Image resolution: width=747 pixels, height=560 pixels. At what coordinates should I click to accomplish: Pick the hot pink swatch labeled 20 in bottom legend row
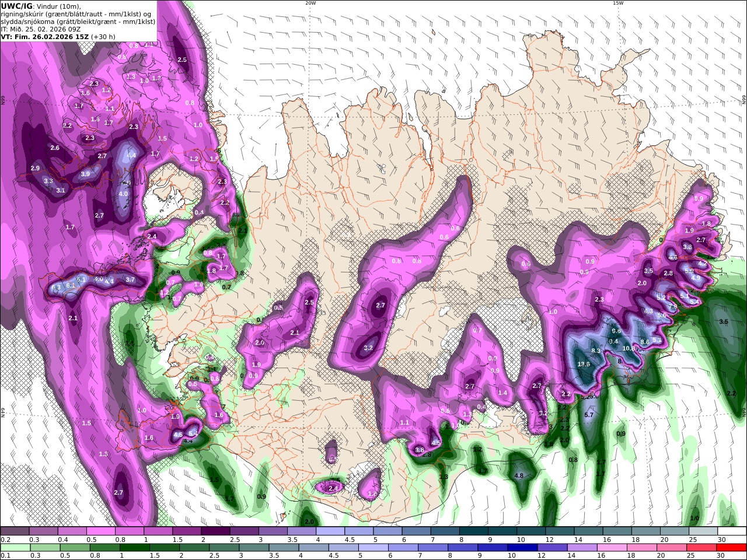click(671, 547)
